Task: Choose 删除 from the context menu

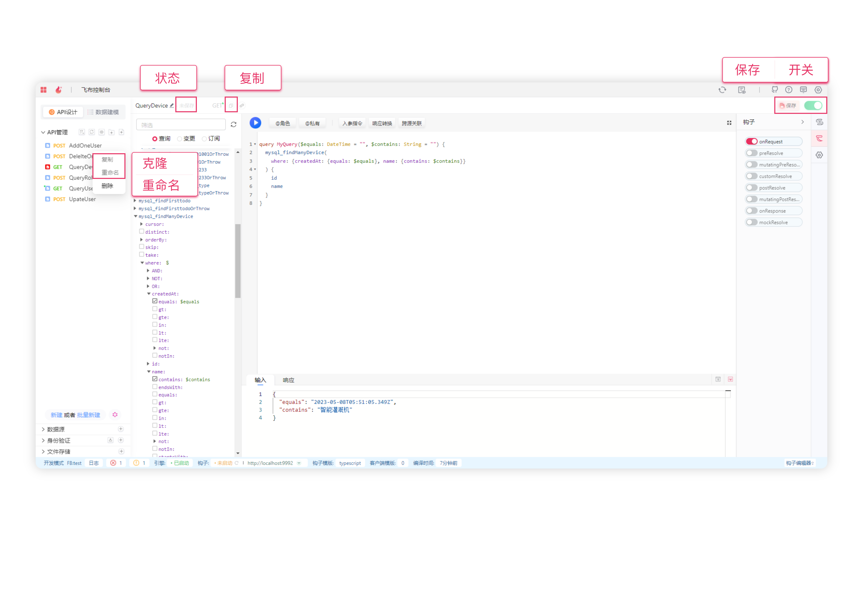Action: (107, 186)
